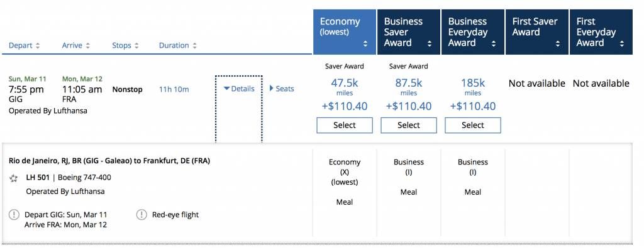Click the 47.5k miles price text
This screenshot has width=644, height=248.
click(x=345, y=87)
